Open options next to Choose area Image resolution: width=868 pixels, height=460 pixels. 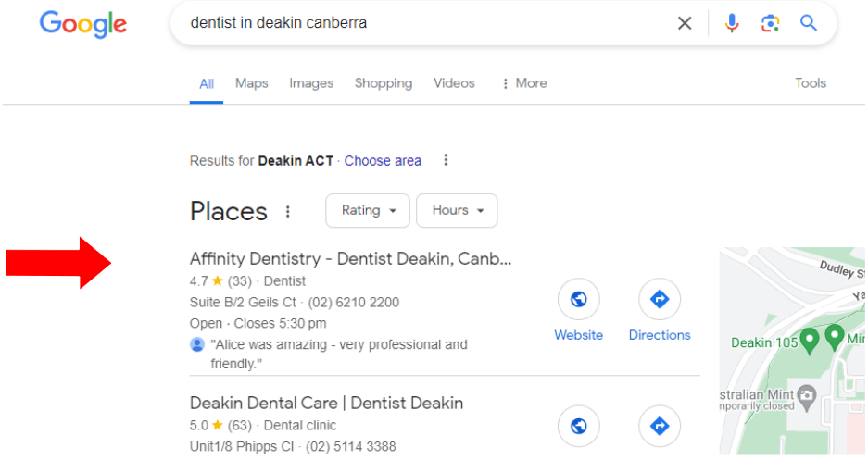pos(446,160)
